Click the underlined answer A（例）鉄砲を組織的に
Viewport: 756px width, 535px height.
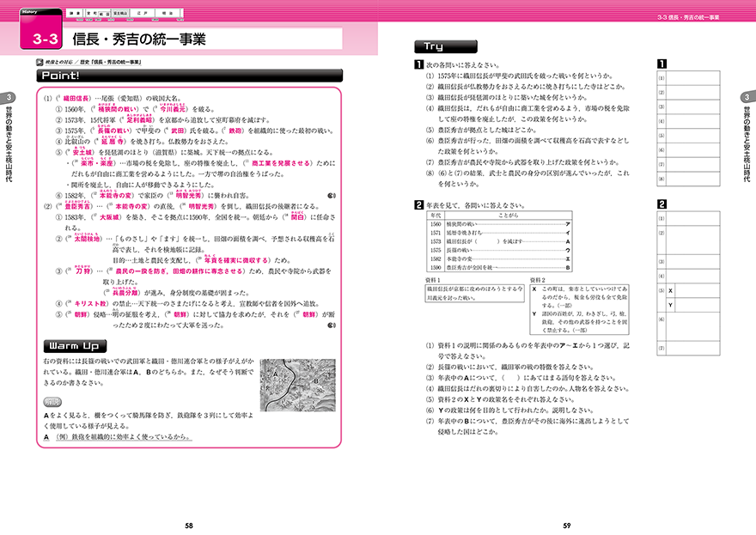tap(117, 437)
